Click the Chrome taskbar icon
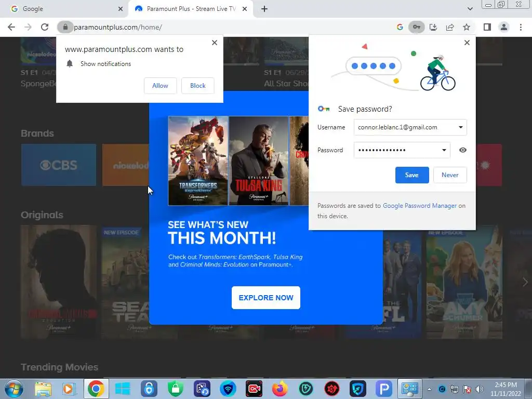 pos(96,389)
